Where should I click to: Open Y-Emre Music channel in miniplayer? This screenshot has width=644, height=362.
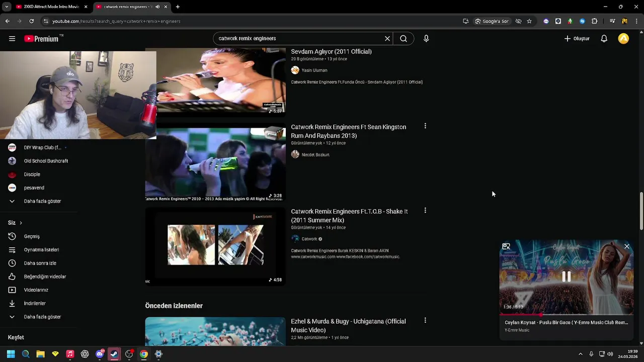(517, 330)
